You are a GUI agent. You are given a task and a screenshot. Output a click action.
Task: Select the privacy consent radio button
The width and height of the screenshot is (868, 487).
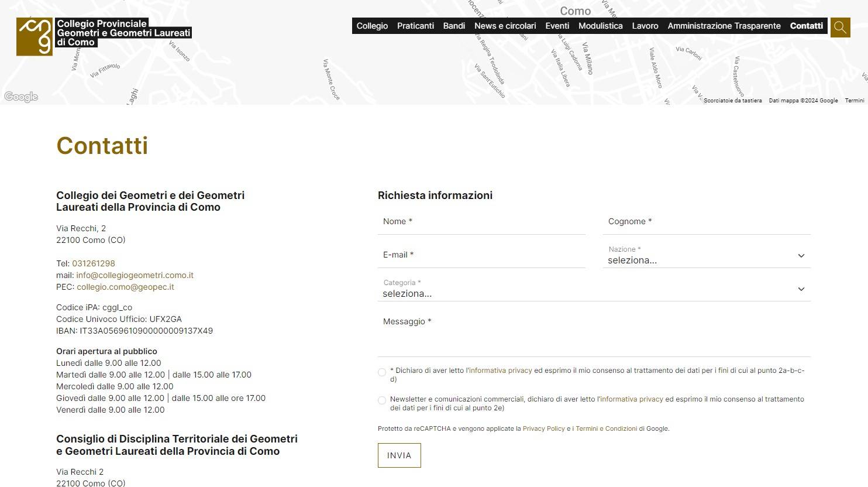coord(382,372)
